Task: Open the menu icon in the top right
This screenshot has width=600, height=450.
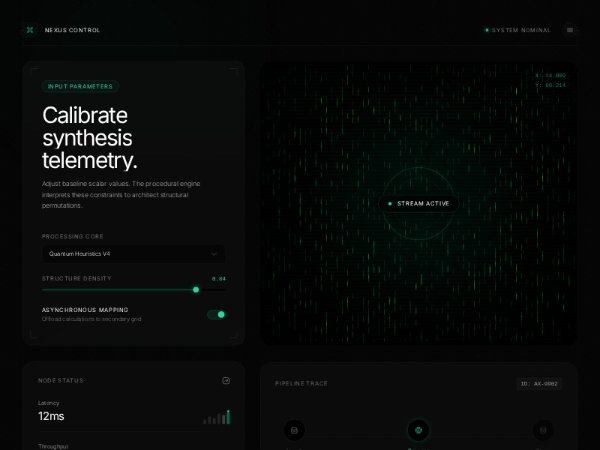Action: [570, 30]
